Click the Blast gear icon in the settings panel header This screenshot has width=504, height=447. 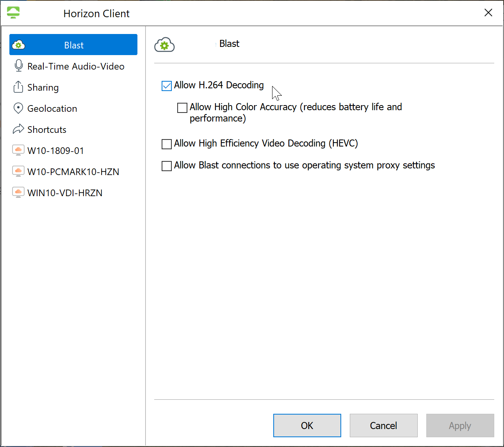point(164,45)
